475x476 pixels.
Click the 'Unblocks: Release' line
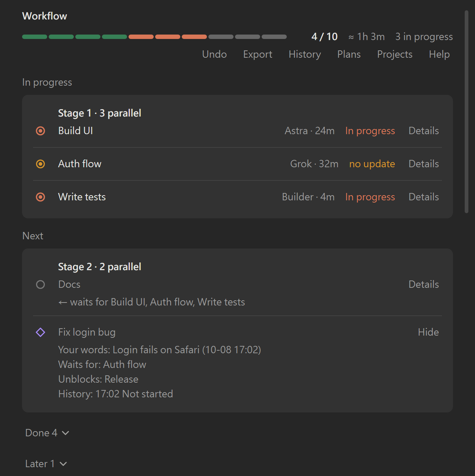pyautogui.click(x=98, y=379)
